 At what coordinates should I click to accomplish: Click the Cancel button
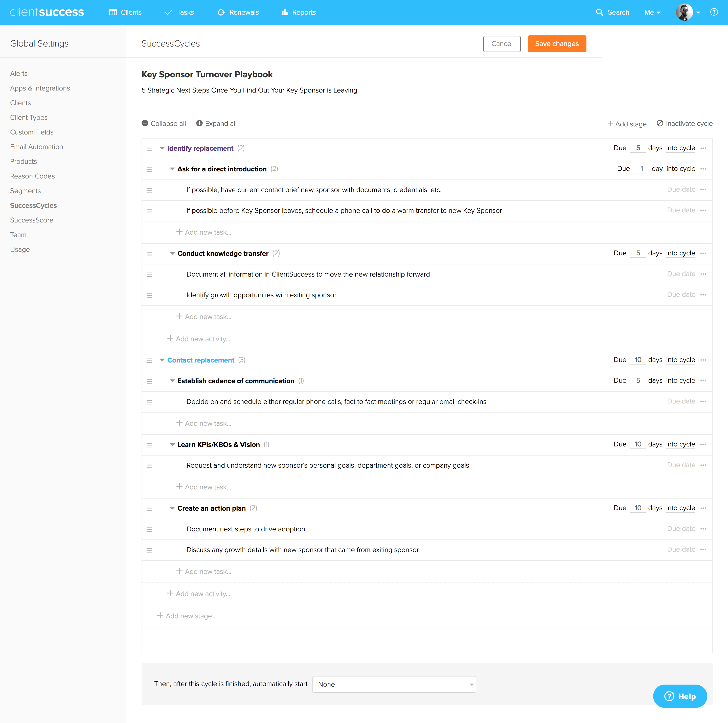tap(502, 44)
